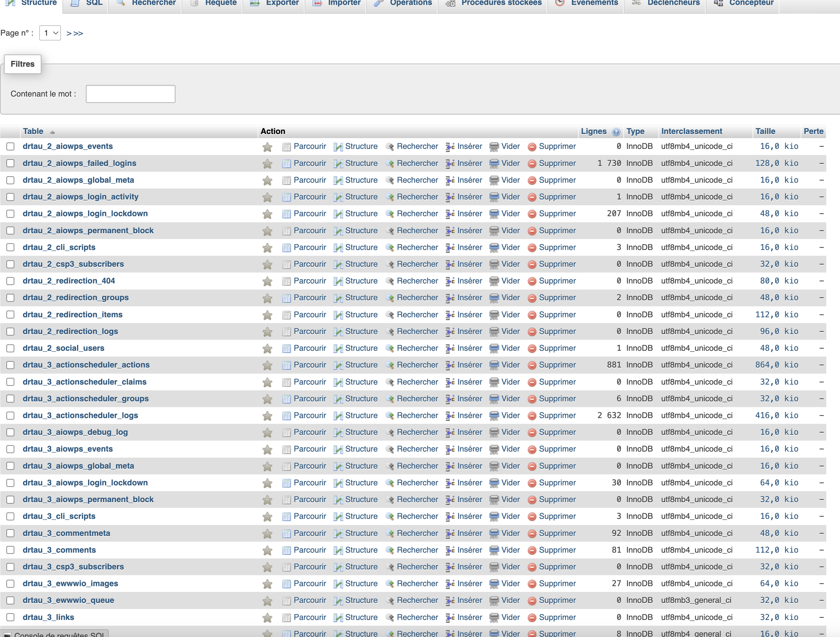
Task: Expand the Filtres section
Action: (x=22, y=64)
